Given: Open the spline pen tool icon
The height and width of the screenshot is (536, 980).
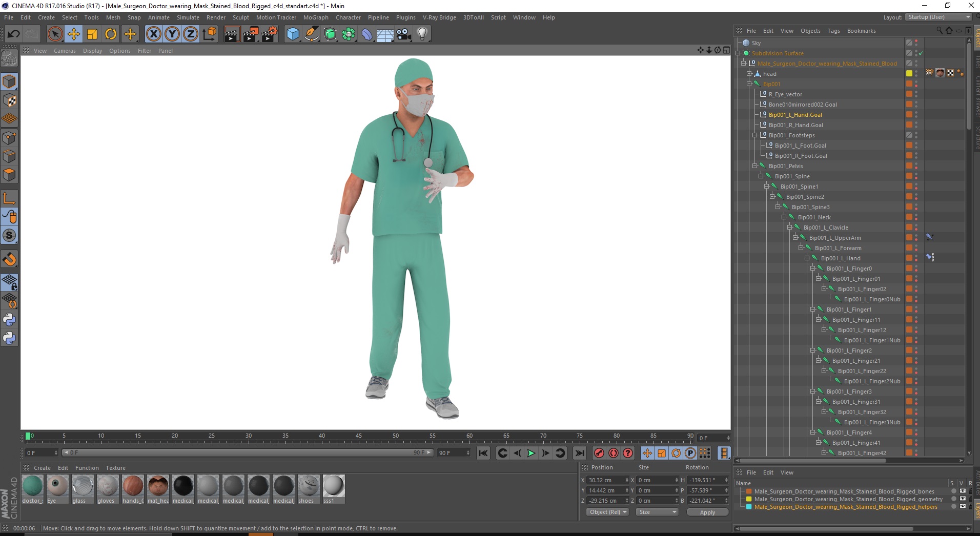Looking at the screenshot, I should (311, 34).
